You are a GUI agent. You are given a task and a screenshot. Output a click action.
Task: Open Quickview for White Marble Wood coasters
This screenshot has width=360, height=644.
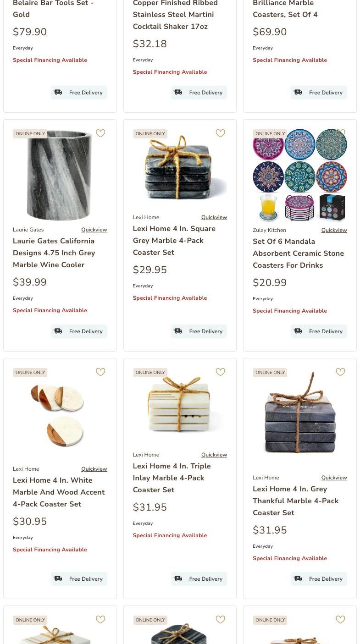coord(94,469)
